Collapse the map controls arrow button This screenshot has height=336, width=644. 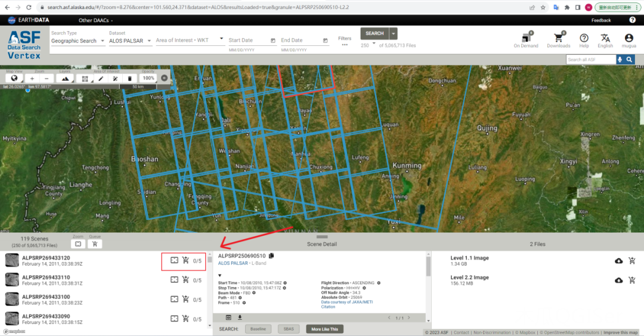165,78
